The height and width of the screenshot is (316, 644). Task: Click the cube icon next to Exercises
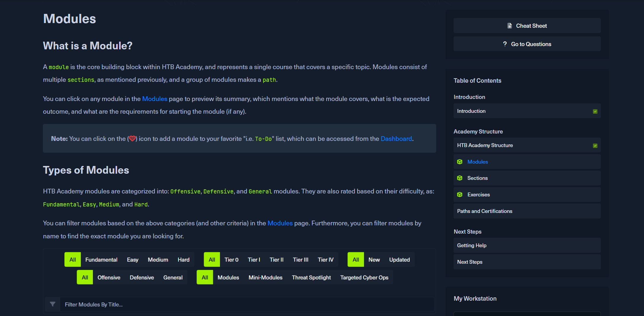tap(459, 195)
